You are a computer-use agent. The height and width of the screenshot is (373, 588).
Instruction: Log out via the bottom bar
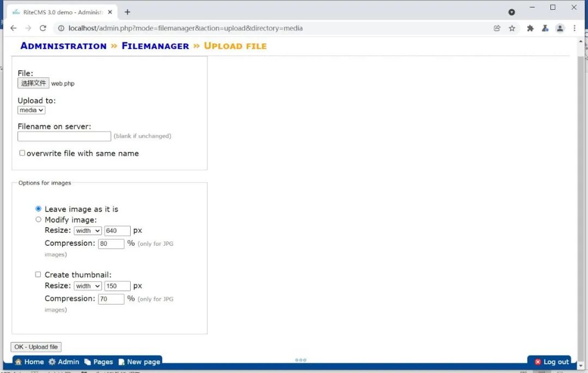point(552,362)
